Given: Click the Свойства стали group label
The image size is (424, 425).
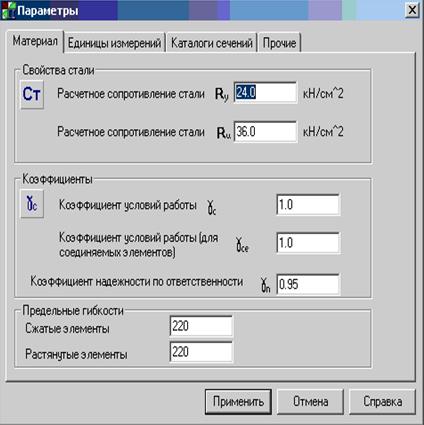Looking at the screenshot, I should (58, 70).
